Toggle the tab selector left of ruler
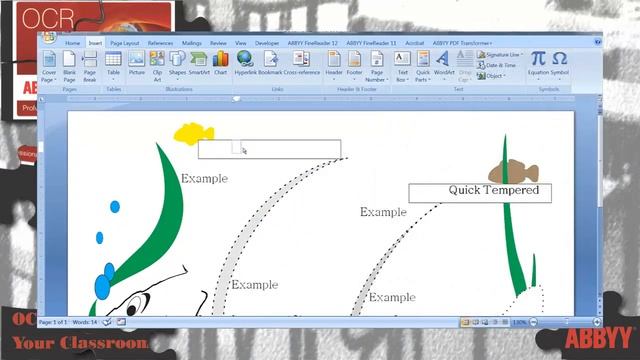This screenshot has height=360, width=640. click(x=41, y=99)
